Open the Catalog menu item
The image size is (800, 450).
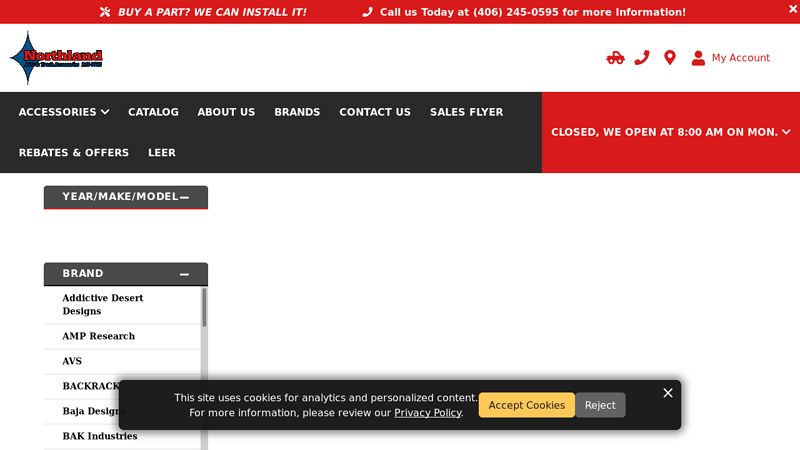(x=153, y=112)
